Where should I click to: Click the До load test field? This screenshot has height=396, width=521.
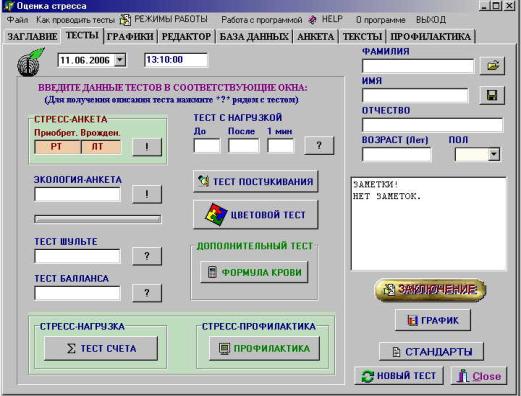207,146
